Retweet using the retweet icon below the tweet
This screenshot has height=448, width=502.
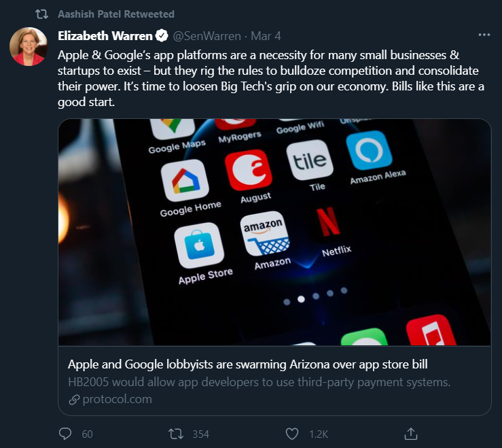coord(176,434)
